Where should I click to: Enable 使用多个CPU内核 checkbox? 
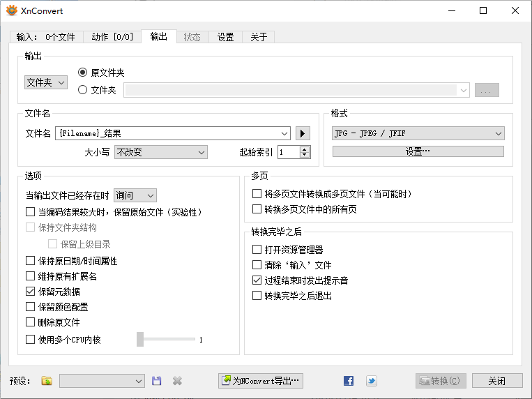(x=30, y=339)
